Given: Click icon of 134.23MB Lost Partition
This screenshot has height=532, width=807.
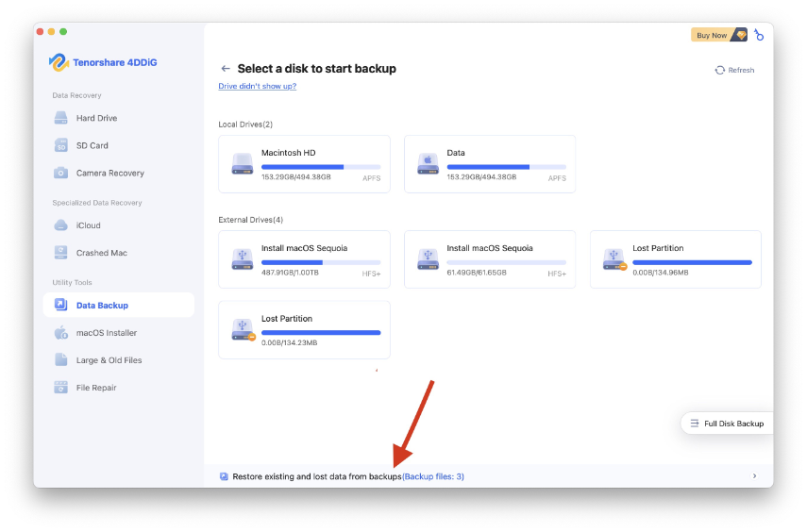Looking at the screenshot, I should coord(243,330).
